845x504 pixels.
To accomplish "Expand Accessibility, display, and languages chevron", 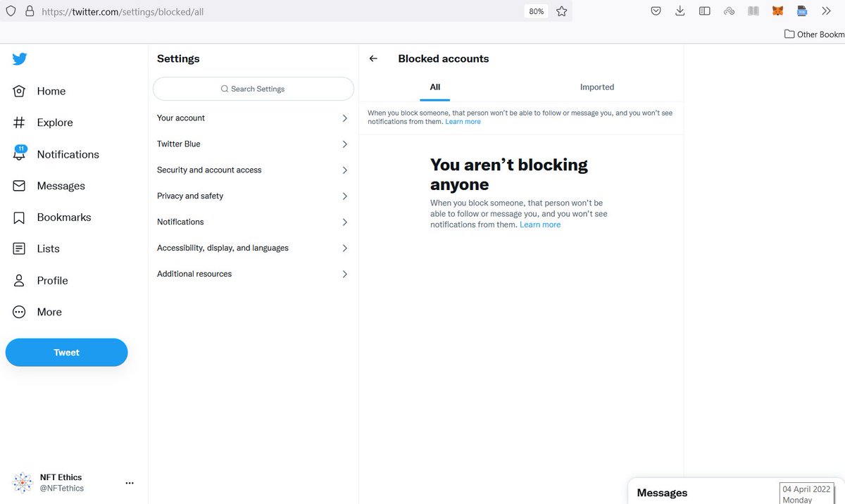I will [344, 248].
